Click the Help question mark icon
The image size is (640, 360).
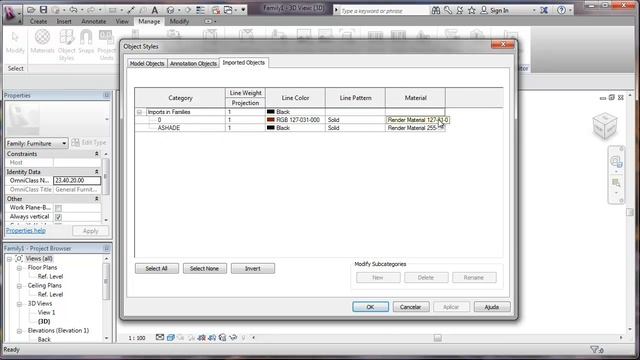tap(562, 10)
